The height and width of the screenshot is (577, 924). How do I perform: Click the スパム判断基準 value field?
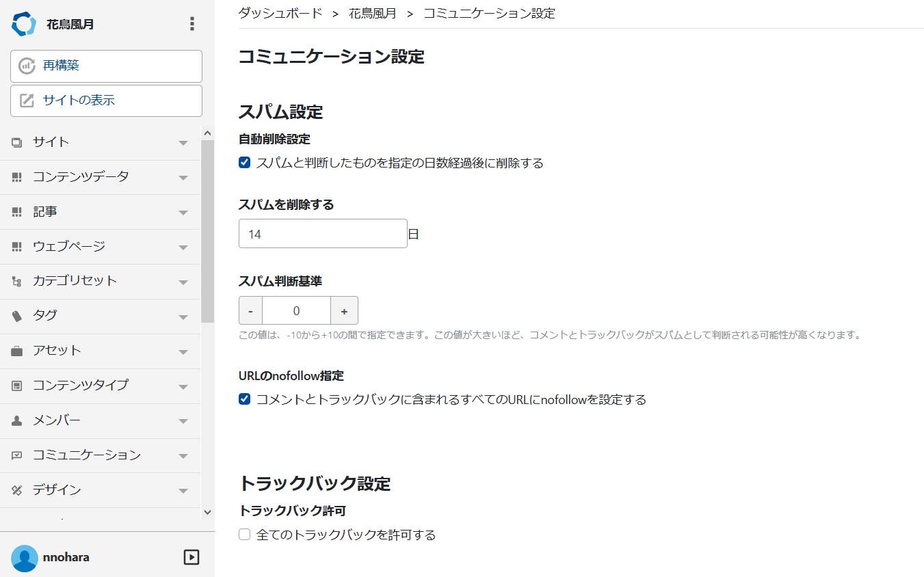click(x=296, y=310)
